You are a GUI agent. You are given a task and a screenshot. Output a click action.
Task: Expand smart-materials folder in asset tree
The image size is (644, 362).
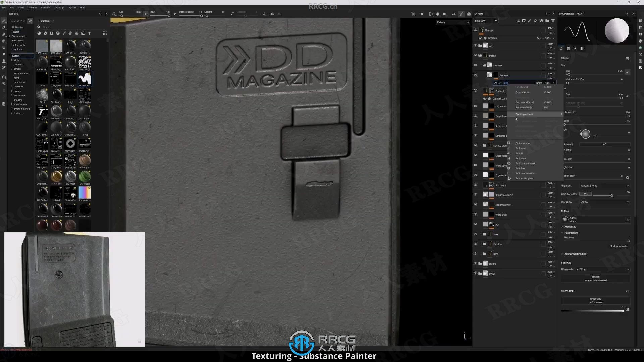click(x=12, y=109)
